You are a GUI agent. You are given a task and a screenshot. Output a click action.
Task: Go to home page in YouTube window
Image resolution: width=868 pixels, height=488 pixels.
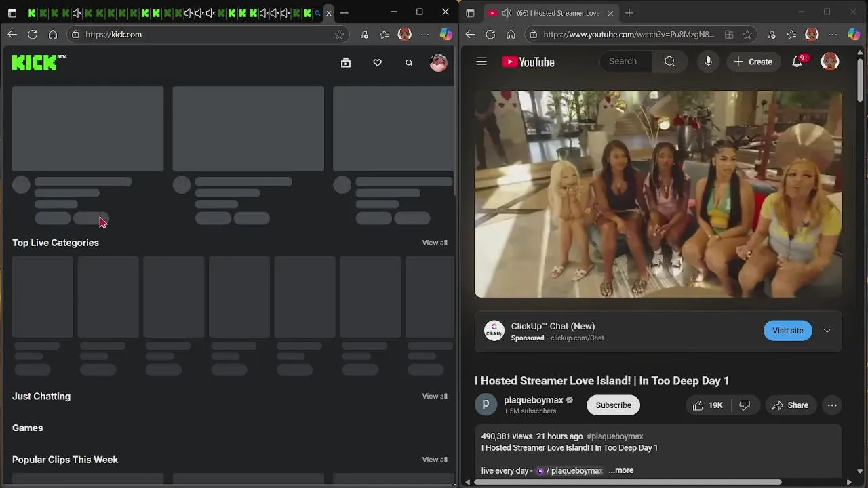point(511,34)
